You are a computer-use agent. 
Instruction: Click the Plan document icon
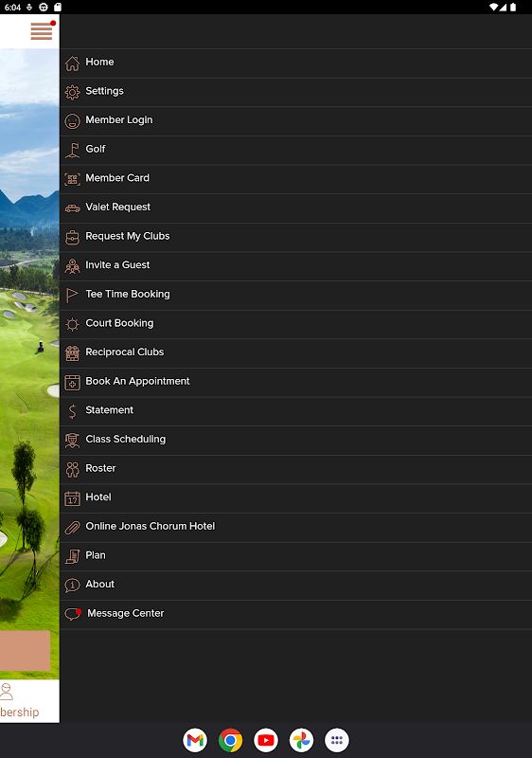coord(72,556)
